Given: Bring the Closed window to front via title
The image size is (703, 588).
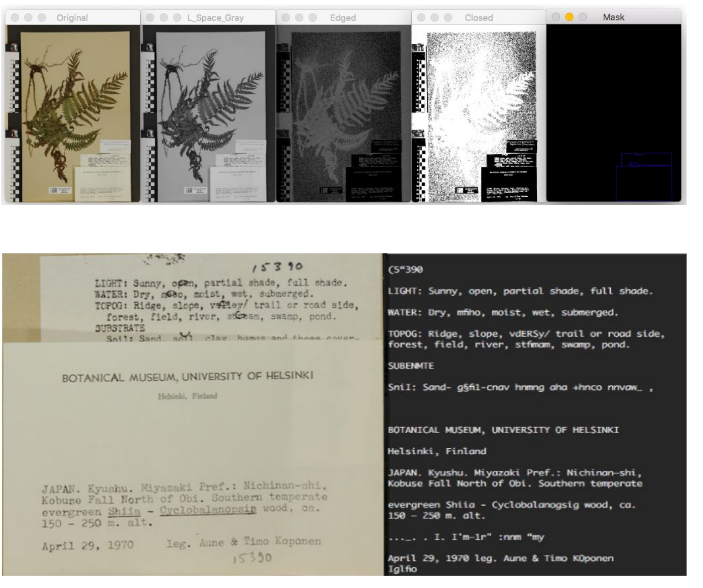Looking at the screenshot, I should pyautogui.click(x=479, y=18).
